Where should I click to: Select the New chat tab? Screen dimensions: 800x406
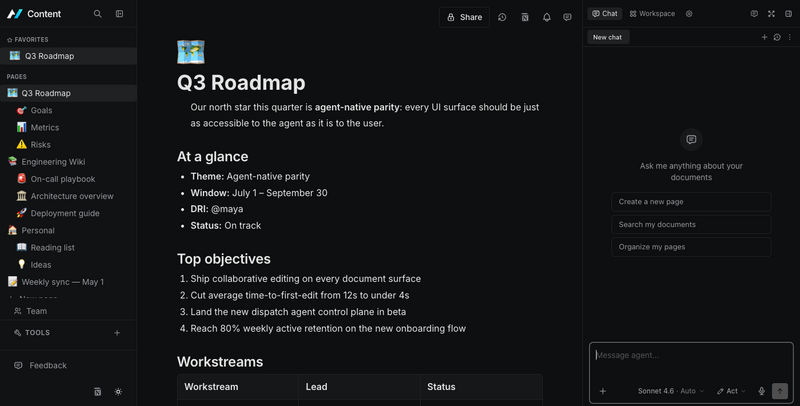tap(608, 37)
